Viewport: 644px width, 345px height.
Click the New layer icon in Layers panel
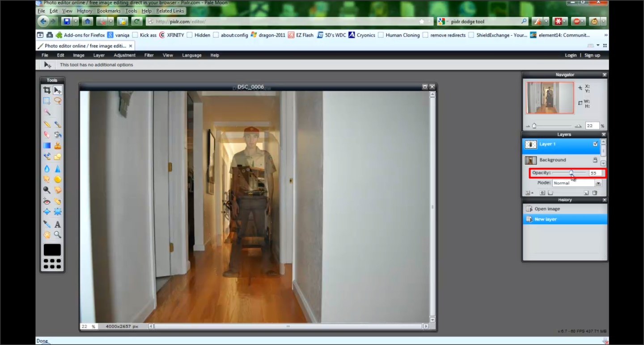pyautogui.click(x=586, y=193)
